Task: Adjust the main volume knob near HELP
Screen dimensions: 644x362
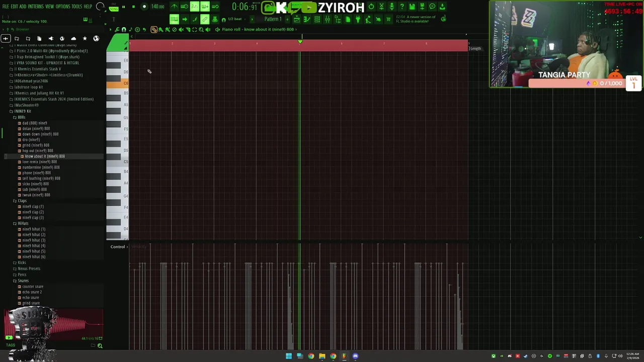Action: [x=100, y=7]
